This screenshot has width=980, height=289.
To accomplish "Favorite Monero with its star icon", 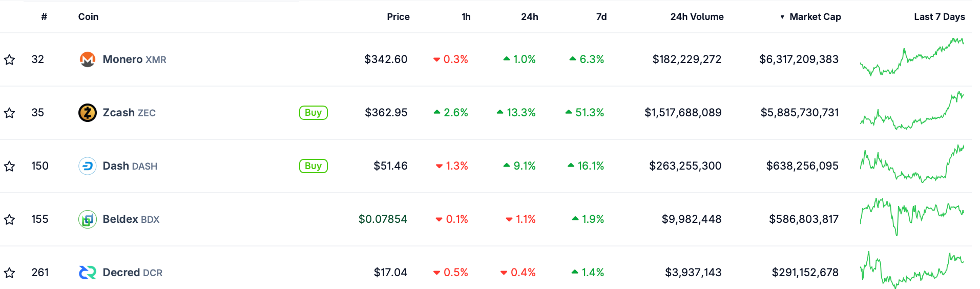I will 9,60.
